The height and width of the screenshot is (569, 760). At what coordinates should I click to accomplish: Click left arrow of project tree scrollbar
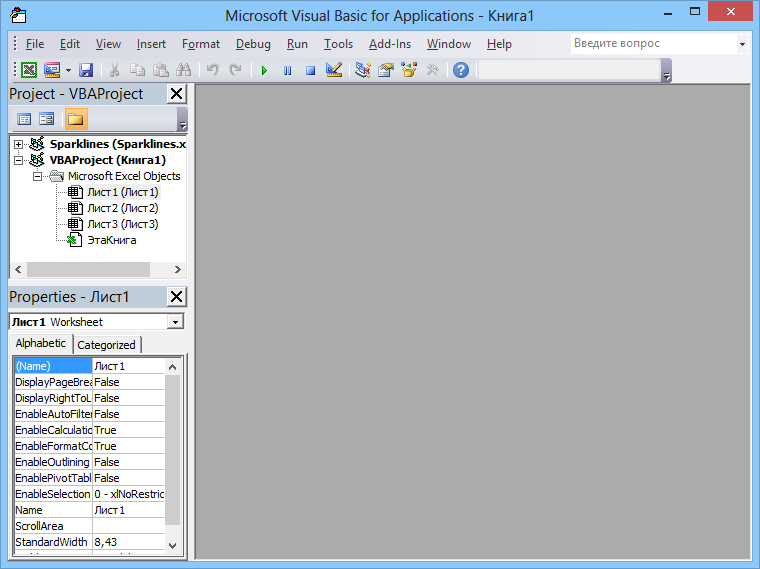click(x=18, y=269)
